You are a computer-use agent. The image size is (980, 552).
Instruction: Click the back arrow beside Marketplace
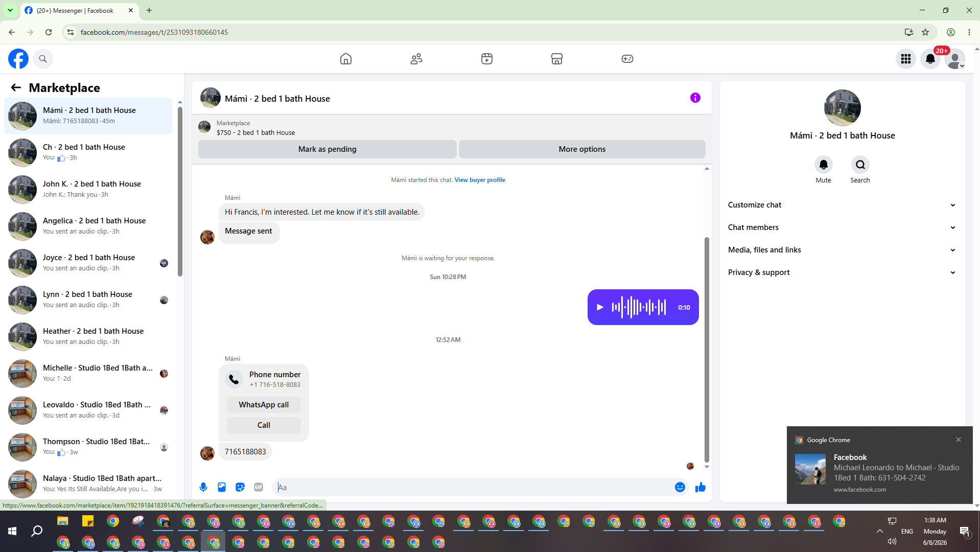16,87
